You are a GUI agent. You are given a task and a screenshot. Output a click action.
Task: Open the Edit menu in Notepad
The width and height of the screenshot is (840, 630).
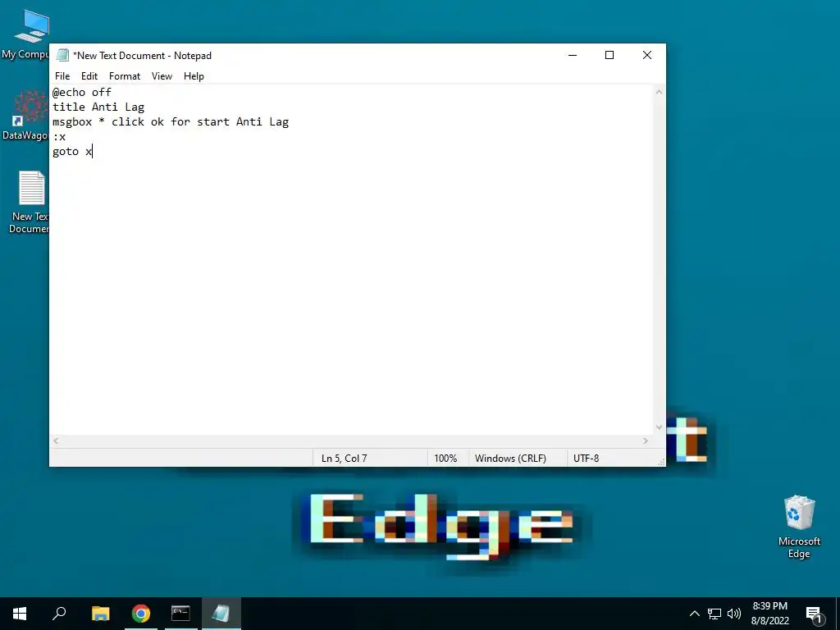(x=89, y=76)
